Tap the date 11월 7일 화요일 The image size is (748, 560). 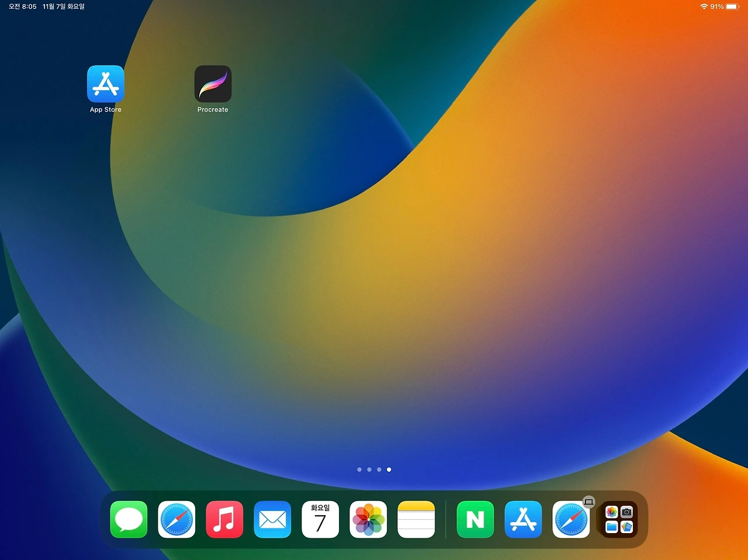pos(64,6)
